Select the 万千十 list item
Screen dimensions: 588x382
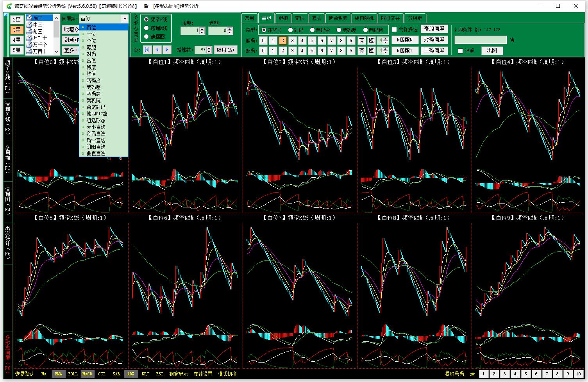click(39, 38)
